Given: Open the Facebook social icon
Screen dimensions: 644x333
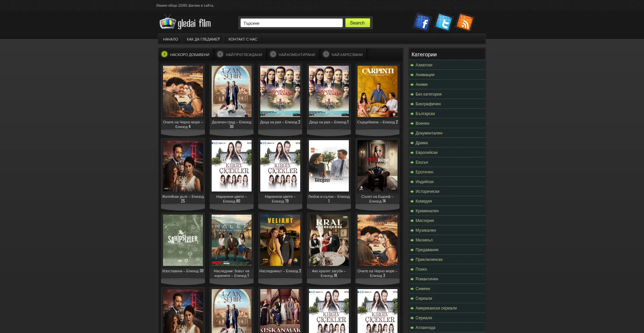Looking at the screenshot, I should 422,22.
